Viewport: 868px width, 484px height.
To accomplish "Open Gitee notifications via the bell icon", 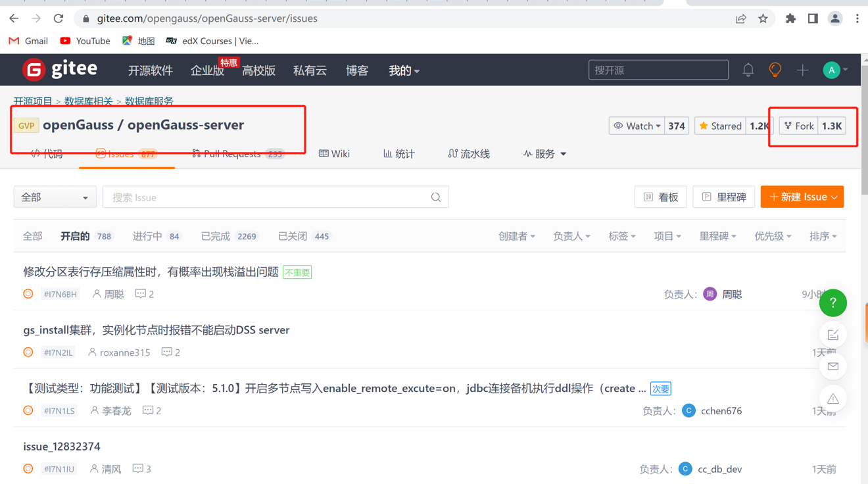I will pos(748,70).
